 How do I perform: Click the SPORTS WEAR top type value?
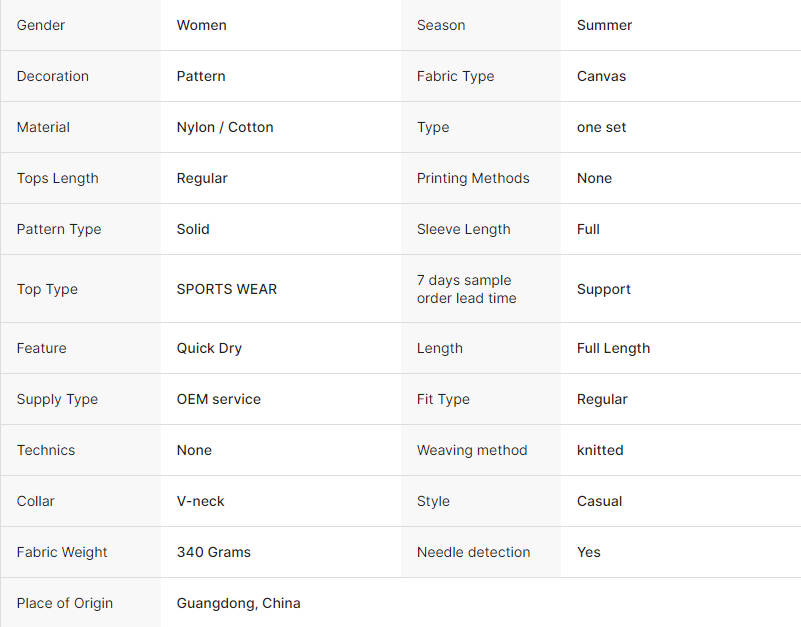pyautogui.click(x=227, y=289)
